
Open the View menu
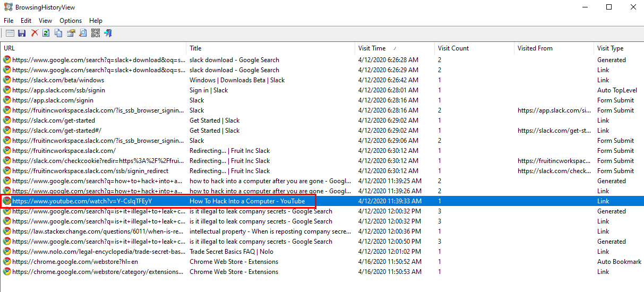coord(46,21)
